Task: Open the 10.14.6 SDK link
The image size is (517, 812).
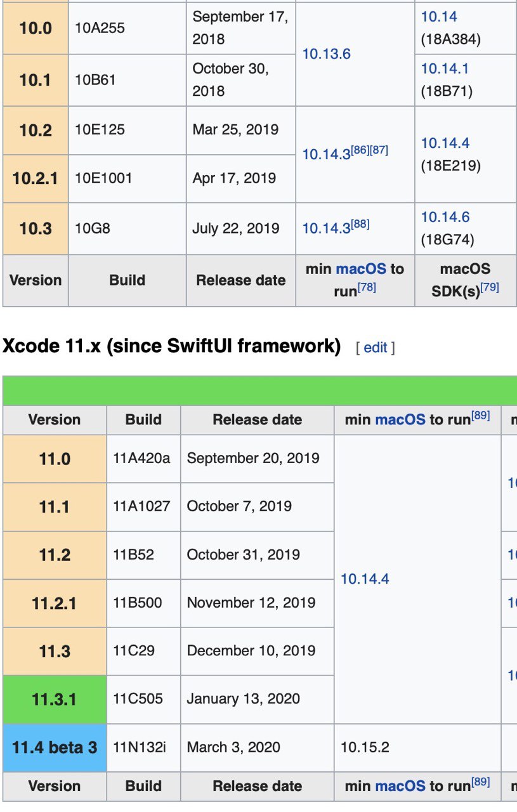Action: tap(445, 217)
